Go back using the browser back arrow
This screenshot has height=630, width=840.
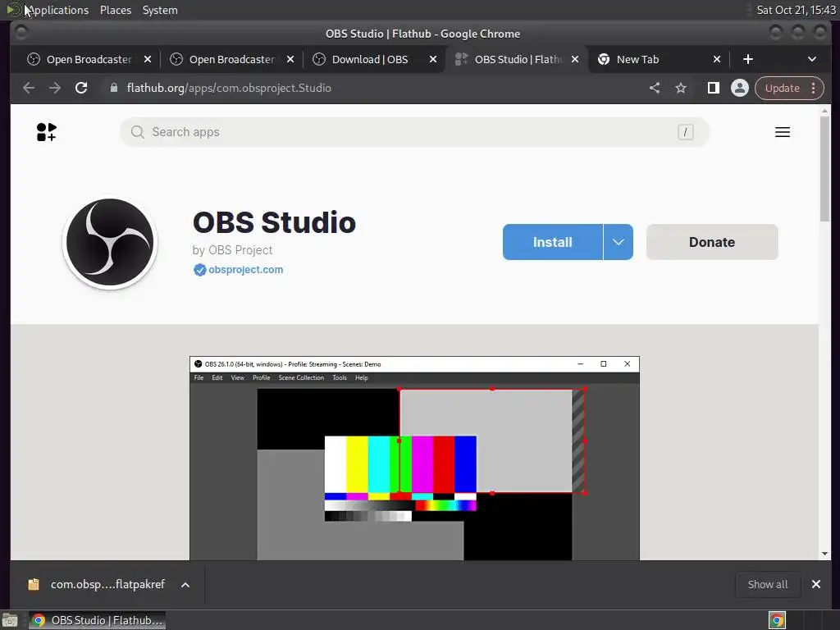(29, 88)
